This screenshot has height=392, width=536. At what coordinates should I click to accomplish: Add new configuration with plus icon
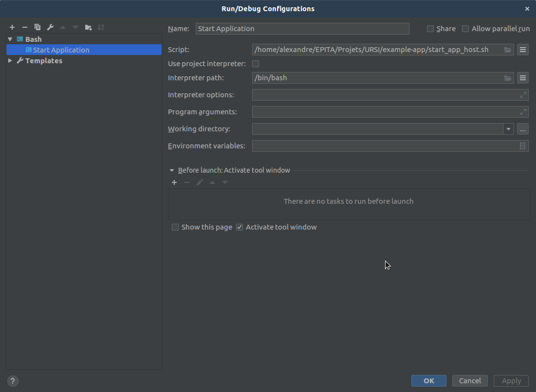[12, 27]
